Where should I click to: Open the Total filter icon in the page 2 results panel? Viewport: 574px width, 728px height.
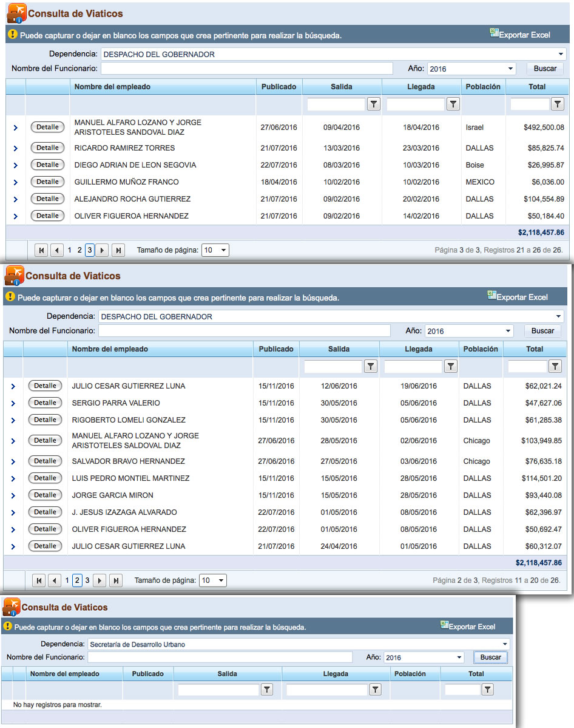[555, 366]
